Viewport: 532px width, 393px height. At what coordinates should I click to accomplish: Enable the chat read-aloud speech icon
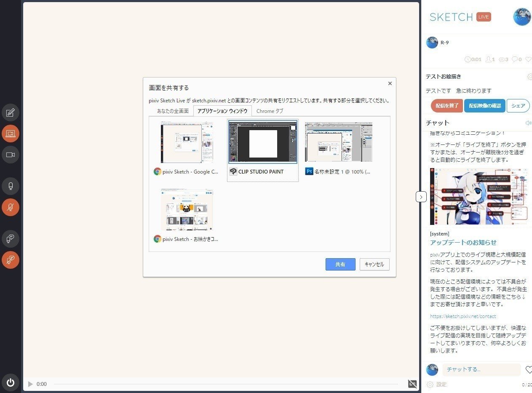tap(11, 239)
